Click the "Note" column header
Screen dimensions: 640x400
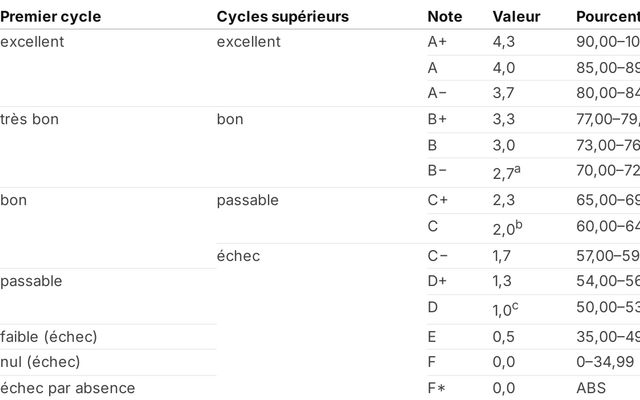coord(444,17)
